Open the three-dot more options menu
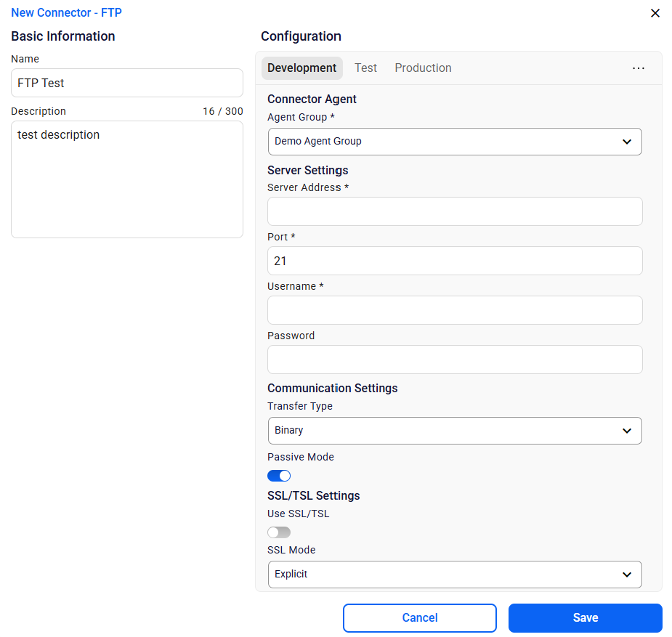The image size is (672, 637). click(x=638, y=68)
